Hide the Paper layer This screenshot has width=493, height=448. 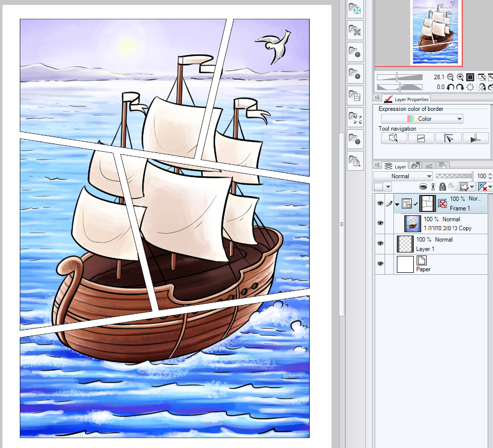coord(381,264)
